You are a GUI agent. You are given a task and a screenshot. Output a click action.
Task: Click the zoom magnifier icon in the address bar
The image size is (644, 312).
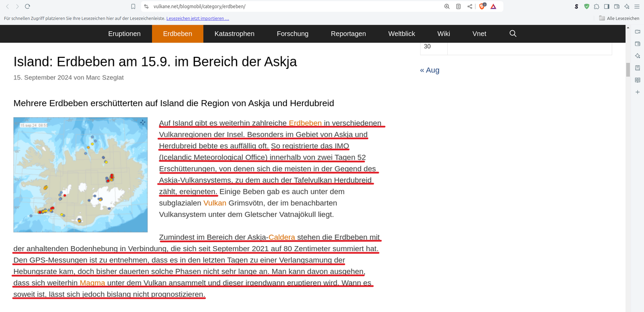(x=447, y=7)
